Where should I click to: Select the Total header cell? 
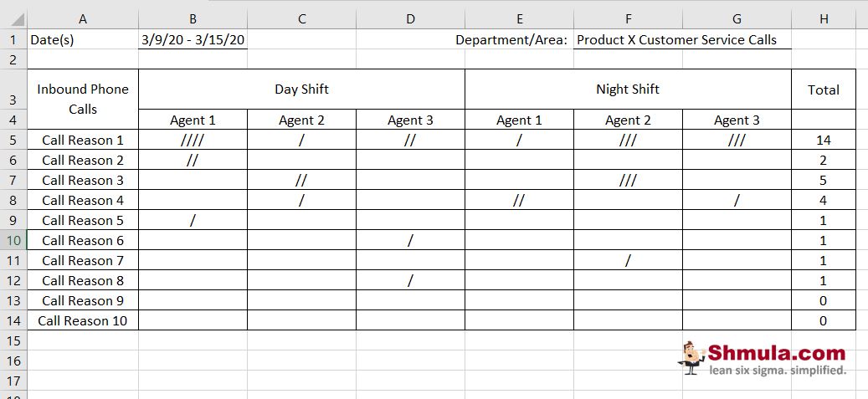[x=824, y=90]
